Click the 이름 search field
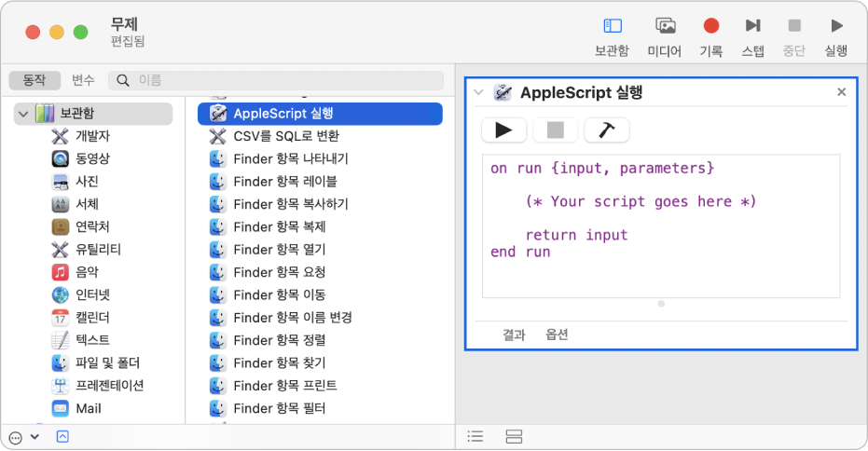This screenshot has height=451, width=868. tap(276, 80)
